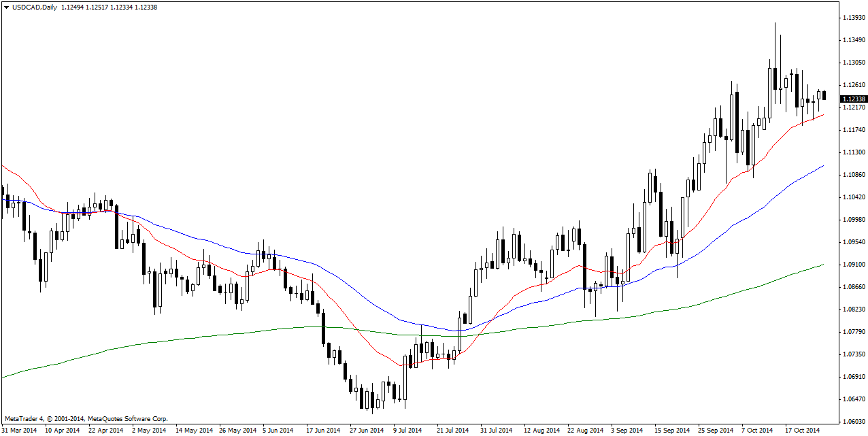The width and height of the screenshot is (868, 436).
Task: Click the 21 Jul 2014 date label
Action: 452,431
